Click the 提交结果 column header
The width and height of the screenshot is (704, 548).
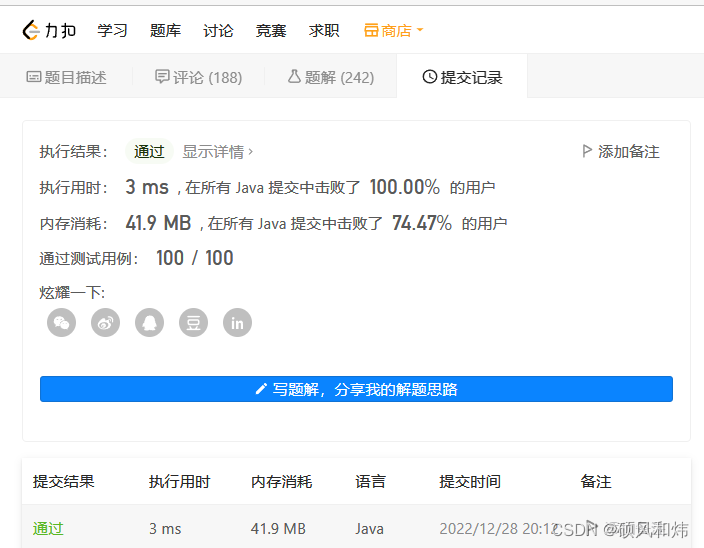pos(64,482)
